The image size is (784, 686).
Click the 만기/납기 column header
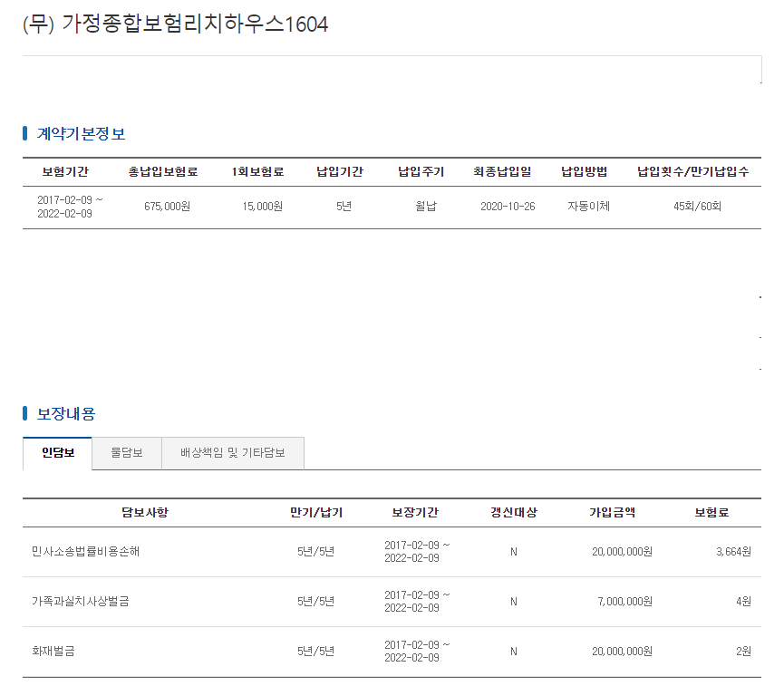point(316,513)
